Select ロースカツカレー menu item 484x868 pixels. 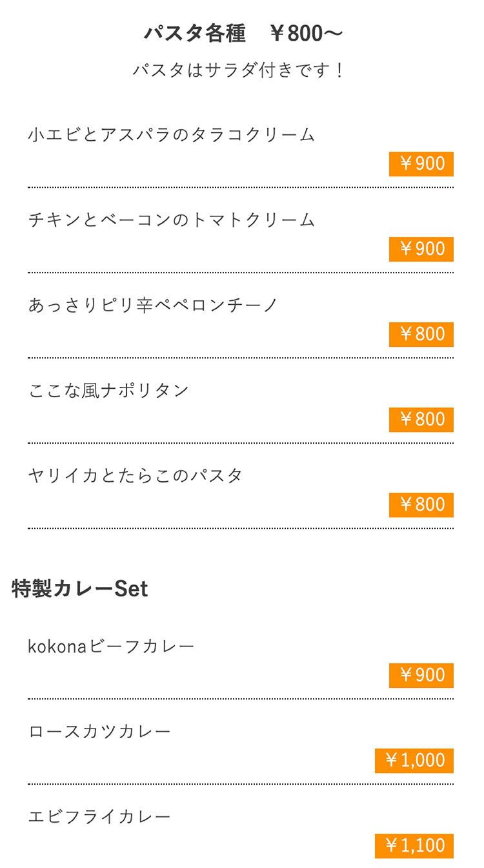(x=100, y=732)
